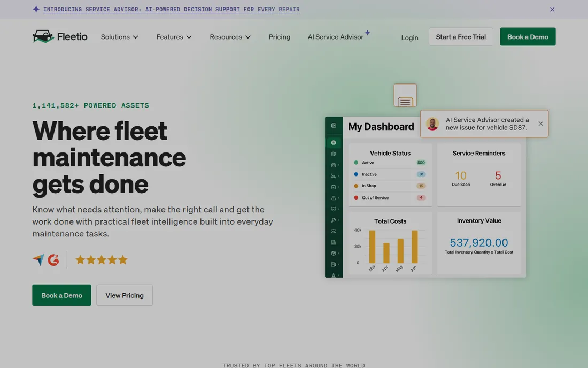The width and height of the screenshot is (588, 368).
Task: Click the Jun bar in Total Costs
Action: point(415,247)
